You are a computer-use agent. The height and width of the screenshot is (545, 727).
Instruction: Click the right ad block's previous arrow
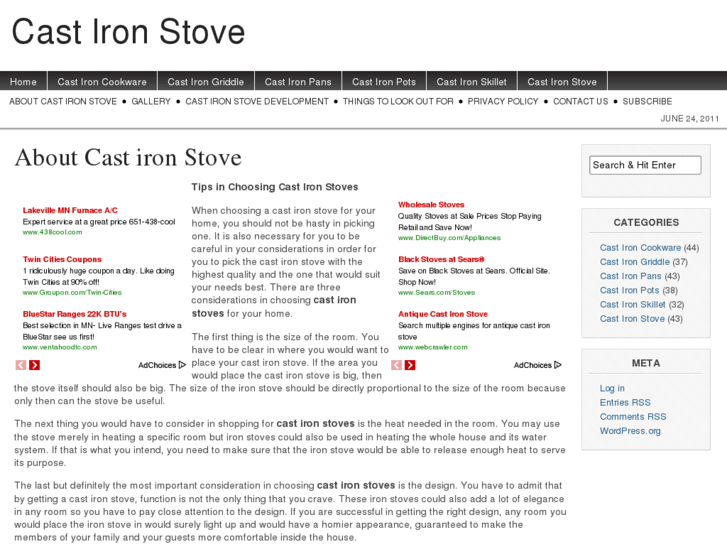[x=396, y=365]
